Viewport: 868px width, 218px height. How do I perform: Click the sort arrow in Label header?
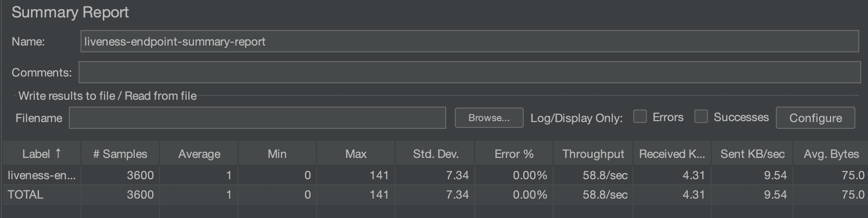pyautogui.click(x=58, y=154)
